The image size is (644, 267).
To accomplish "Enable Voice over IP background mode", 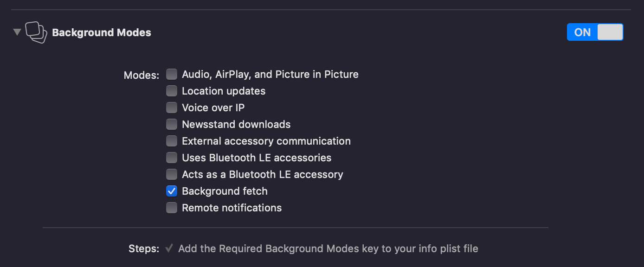I will [171, 107].
